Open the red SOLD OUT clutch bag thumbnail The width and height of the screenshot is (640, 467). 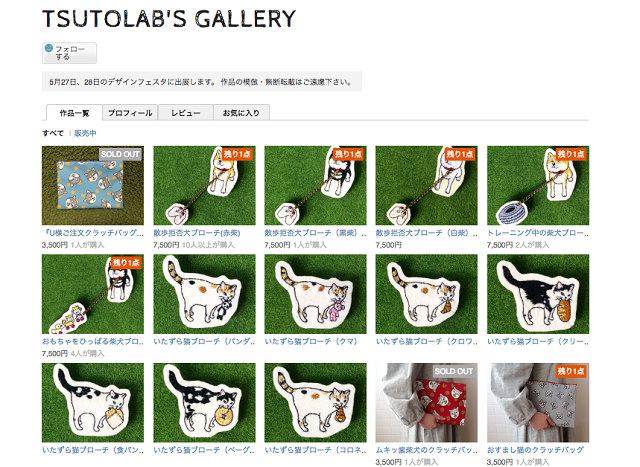[x=427, y=403]
